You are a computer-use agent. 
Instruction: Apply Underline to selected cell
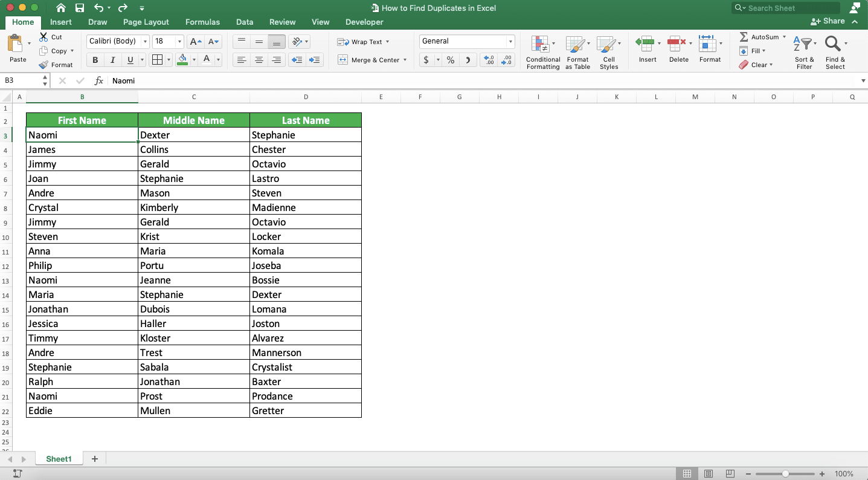click(x=129, y=59)
